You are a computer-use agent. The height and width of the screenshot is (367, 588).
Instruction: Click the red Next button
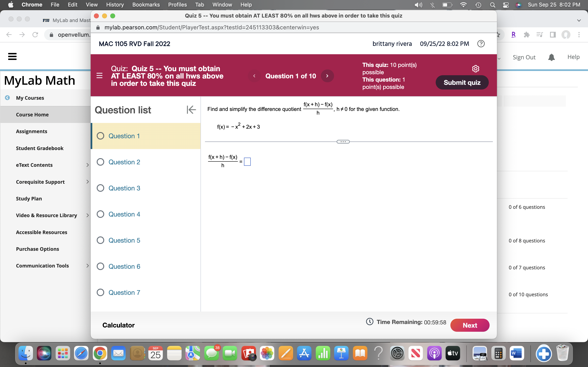click(469, 325)
